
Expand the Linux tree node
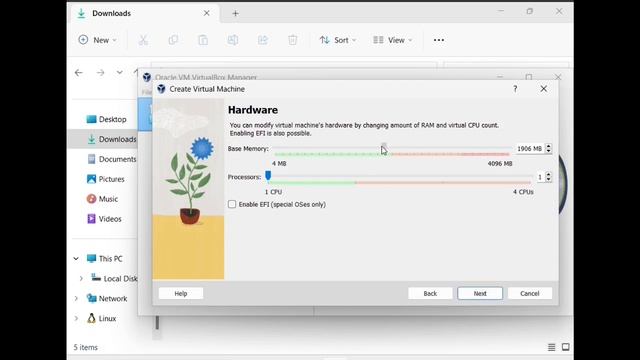(x=76, y=318)
